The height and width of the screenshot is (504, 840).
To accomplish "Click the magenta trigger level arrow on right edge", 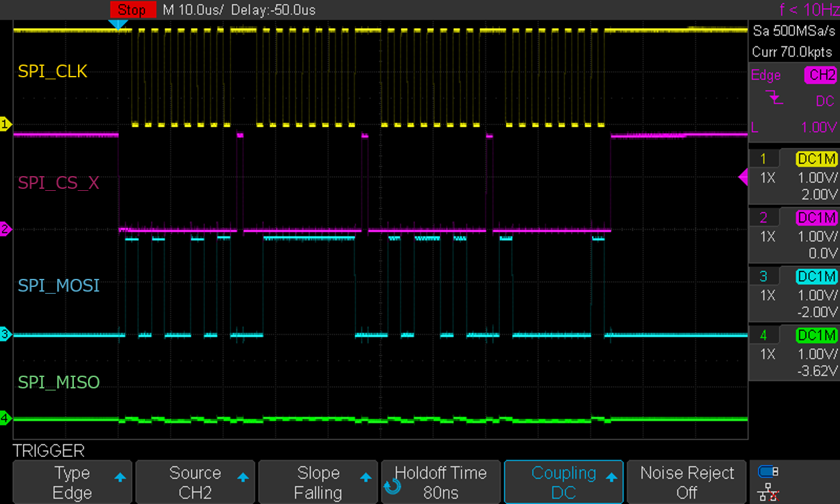I will (x=743, y=177).
